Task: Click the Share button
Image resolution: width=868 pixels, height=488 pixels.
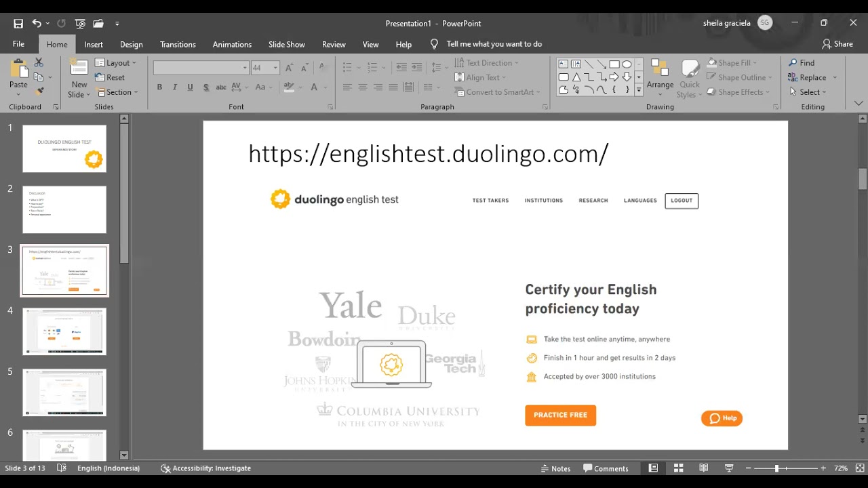Action: [x=837, y=44]
